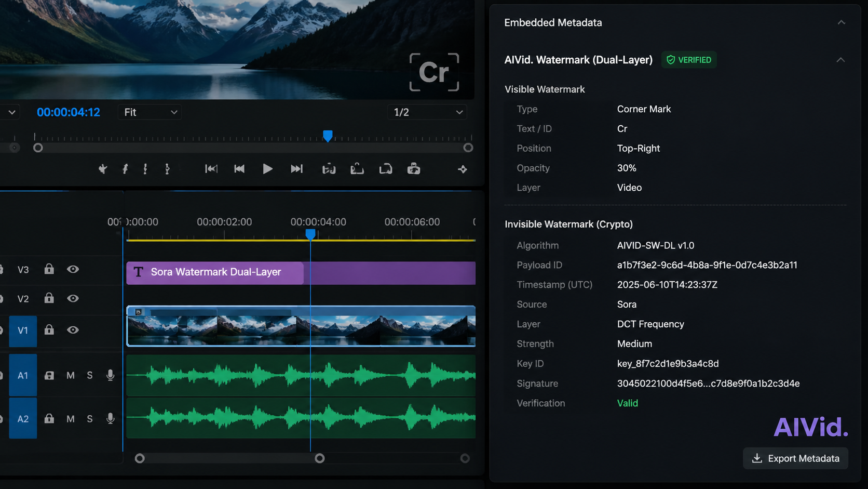The image size is (868, 489).
Task: Open the button editor plus icon
Action: point(463,169)
